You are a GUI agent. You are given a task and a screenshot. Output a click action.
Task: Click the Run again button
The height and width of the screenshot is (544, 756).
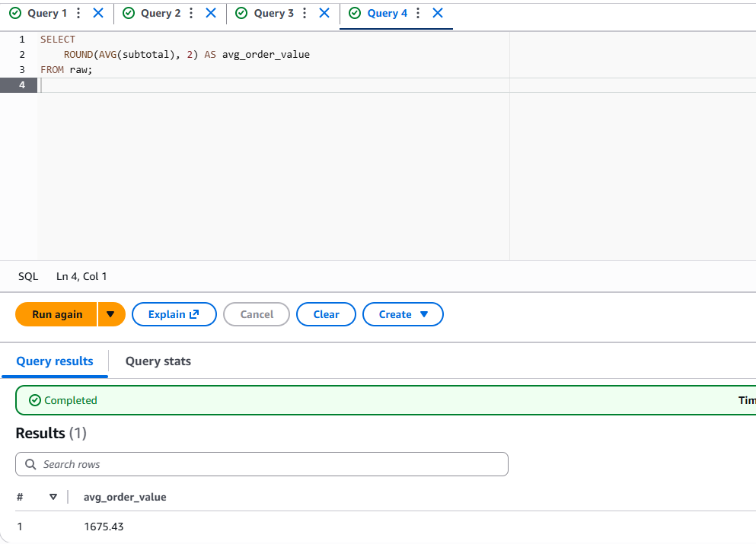57,314
